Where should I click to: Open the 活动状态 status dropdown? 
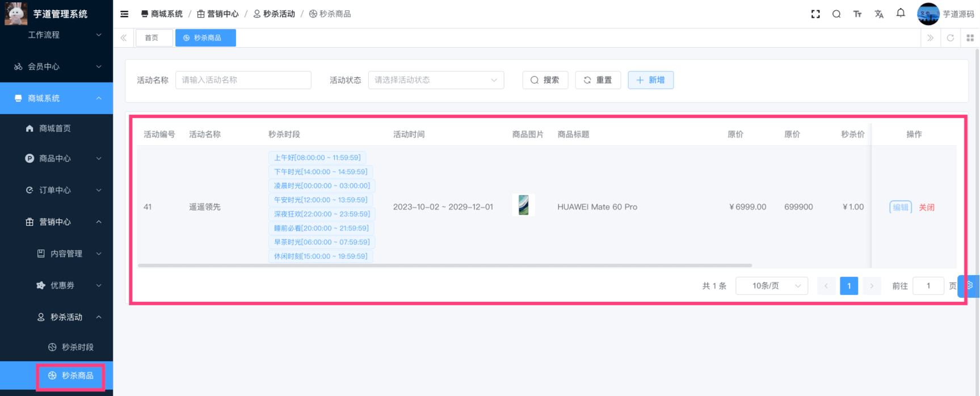pyautogui.click(x=435, y=80)
